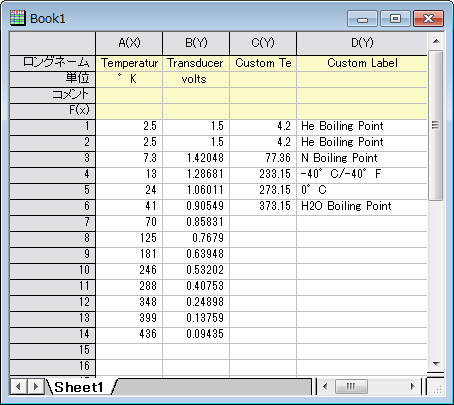Select column A(X) header
Screen dimensions: 454x405
(x=129, y=43)
